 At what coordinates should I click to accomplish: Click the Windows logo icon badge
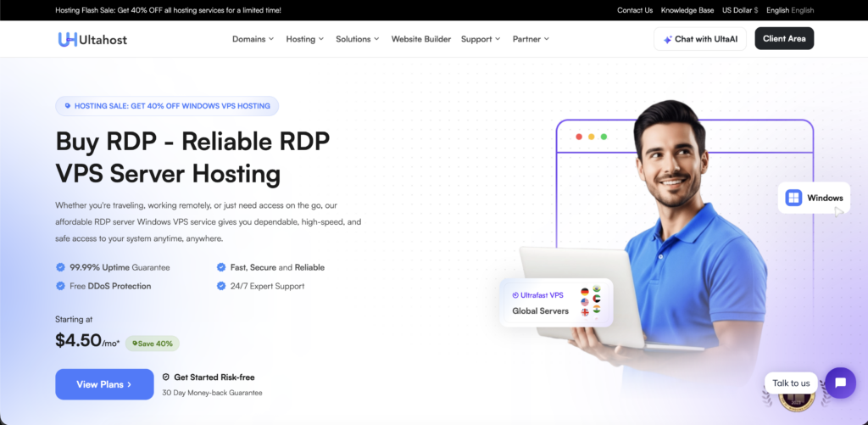[x=793, y=198]
